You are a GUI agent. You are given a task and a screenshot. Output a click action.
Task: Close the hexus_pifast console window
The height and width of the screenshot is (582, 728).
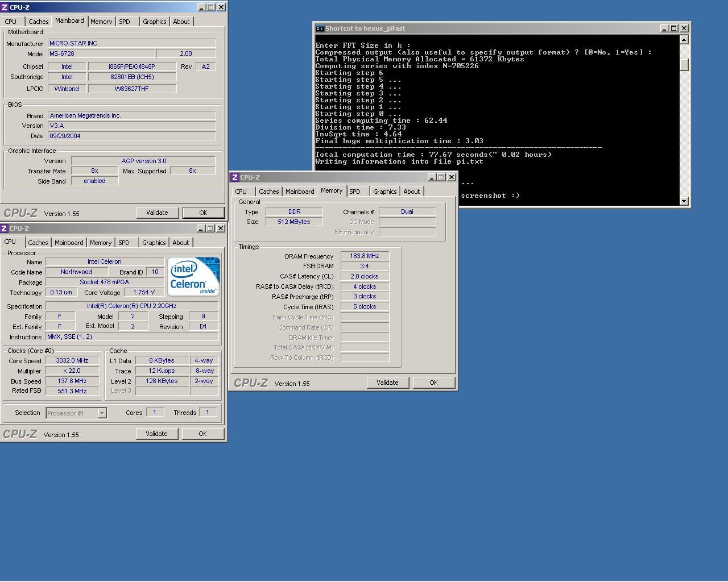click(x=685, y=28)
